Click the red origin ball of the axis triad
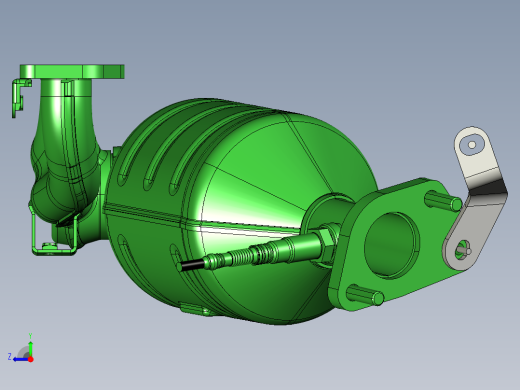This screenshot has height=390, width=520. pyautogui.click(x=31, y=359)
